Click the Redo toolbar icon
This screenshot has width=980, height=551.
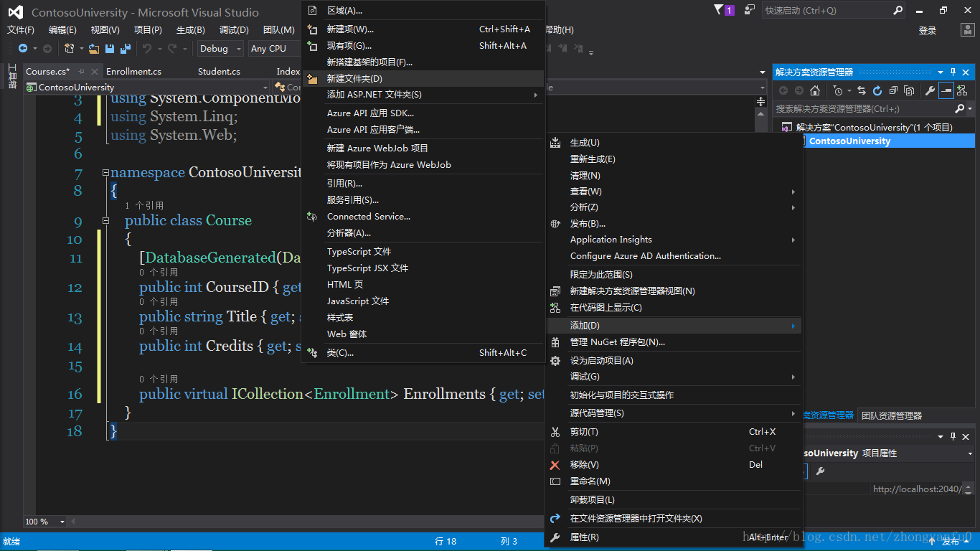point(172,49)
